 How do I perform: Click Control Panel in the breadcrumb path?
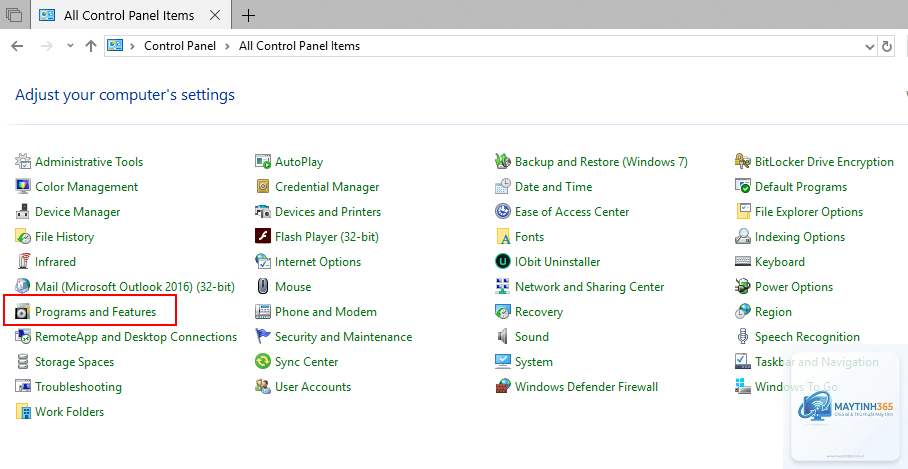click(180, 46)
